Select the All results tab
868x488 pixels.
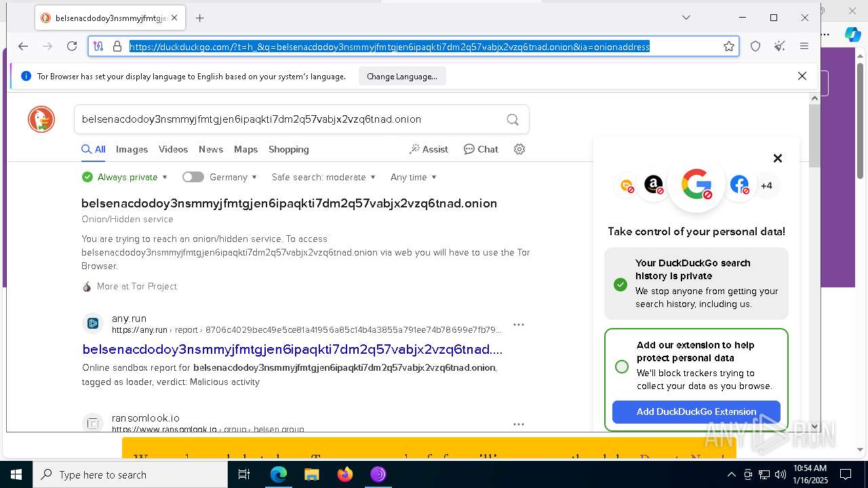click(x=94, y=149)
